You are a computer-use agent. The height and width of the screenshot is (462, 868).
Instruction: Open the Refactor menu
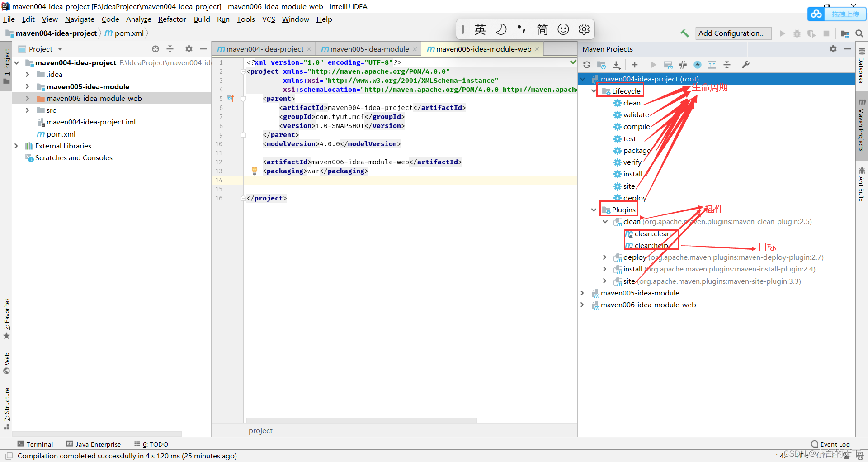pyautogui.click(x=172, y=19)
